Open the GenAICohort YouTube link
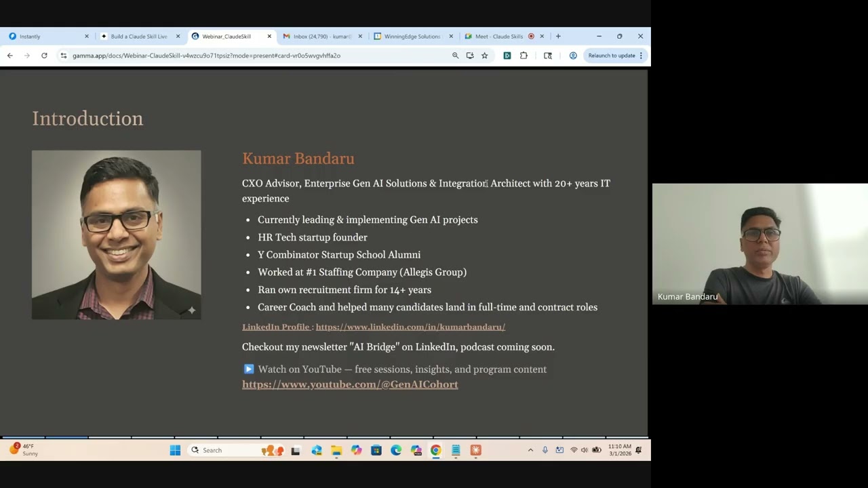 pyautogui.click(x=350, y=384)
